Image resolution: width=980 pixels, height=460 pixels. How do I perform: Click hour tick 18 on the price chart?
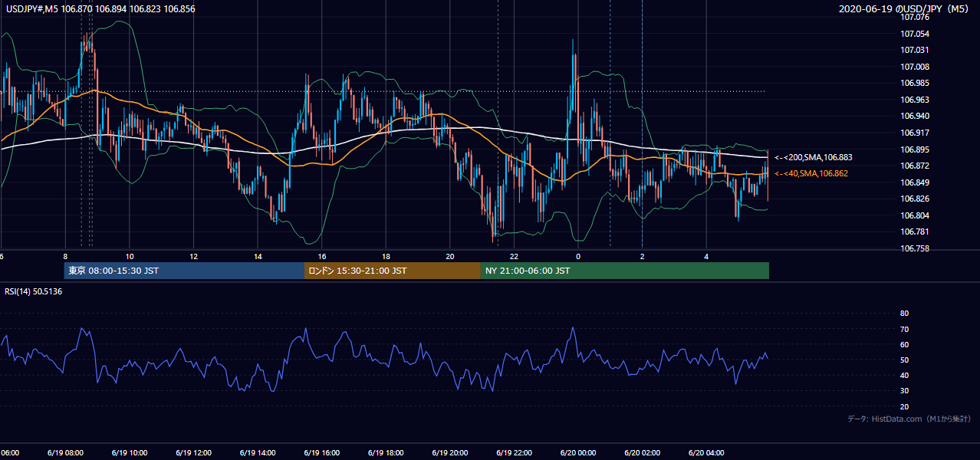[x=386, y=256]
